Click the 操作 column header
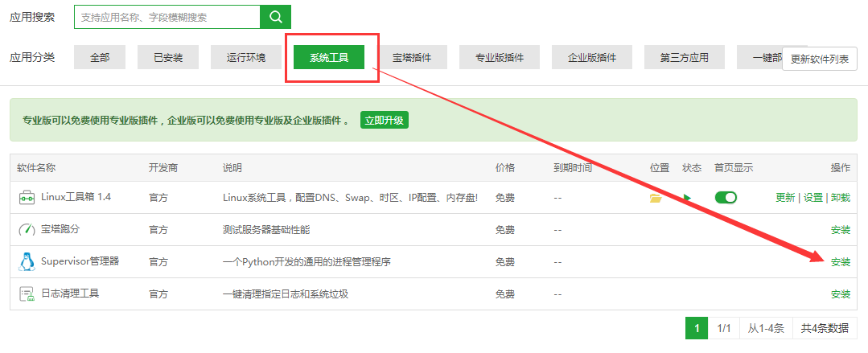868x353 pixels. click(x=841, y=167)
